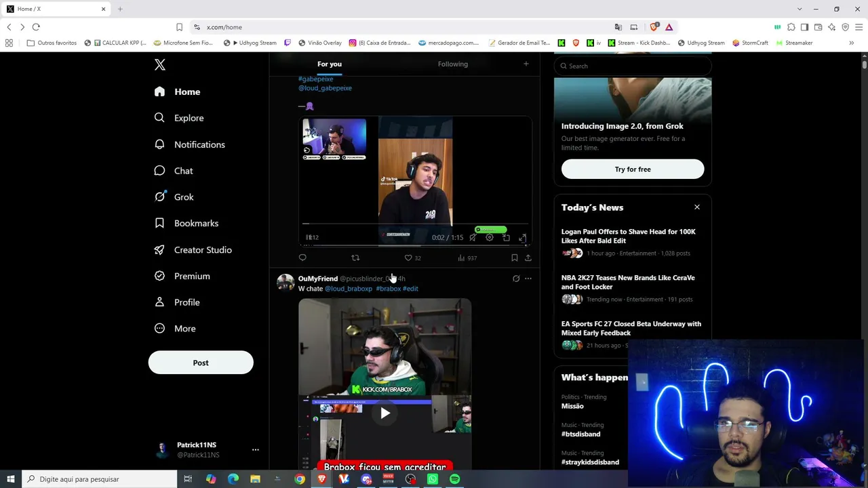Go to Bookmarks in the sidebar
The width and height of the screenshot is (868, 488).
point(186,223)
